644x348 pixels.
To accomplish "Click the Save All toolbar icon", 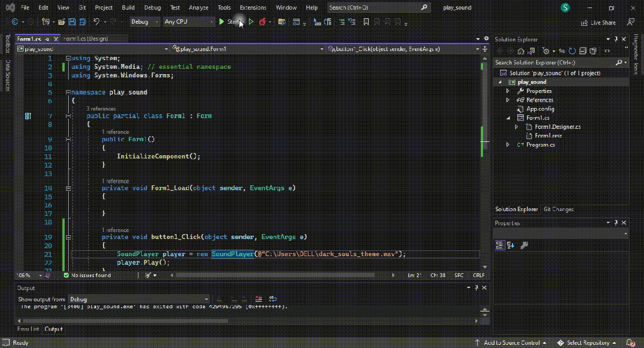I will point(82,22).
